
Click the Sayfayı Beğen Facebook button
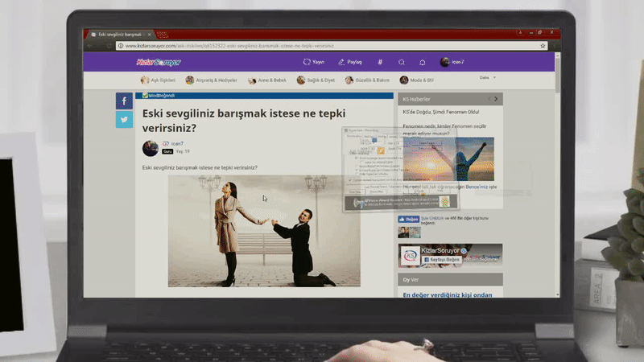click(x=442, y=260)
